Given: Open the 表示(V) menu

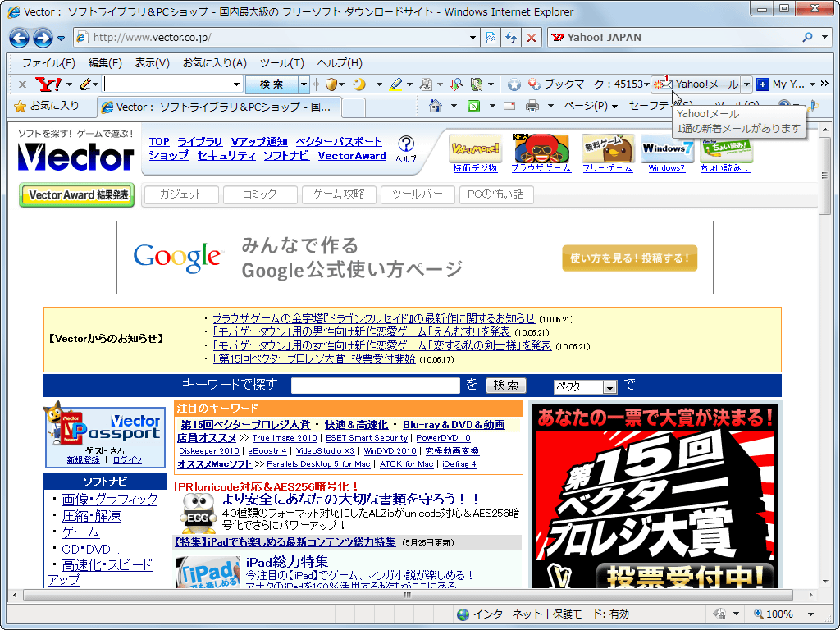Looking at the screenshot, I should (x=152, y=62).
